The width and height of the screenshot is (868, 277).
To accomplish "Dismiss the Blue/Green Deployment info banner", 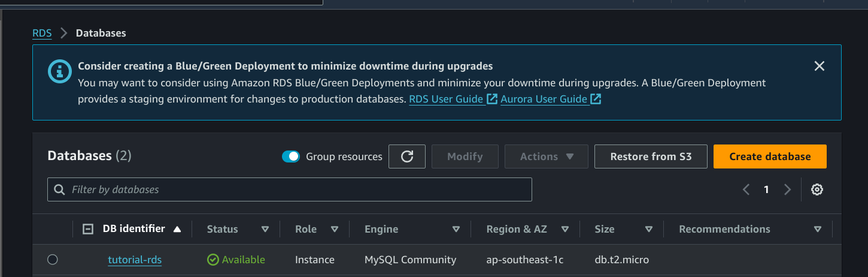I will coord(820,66).
